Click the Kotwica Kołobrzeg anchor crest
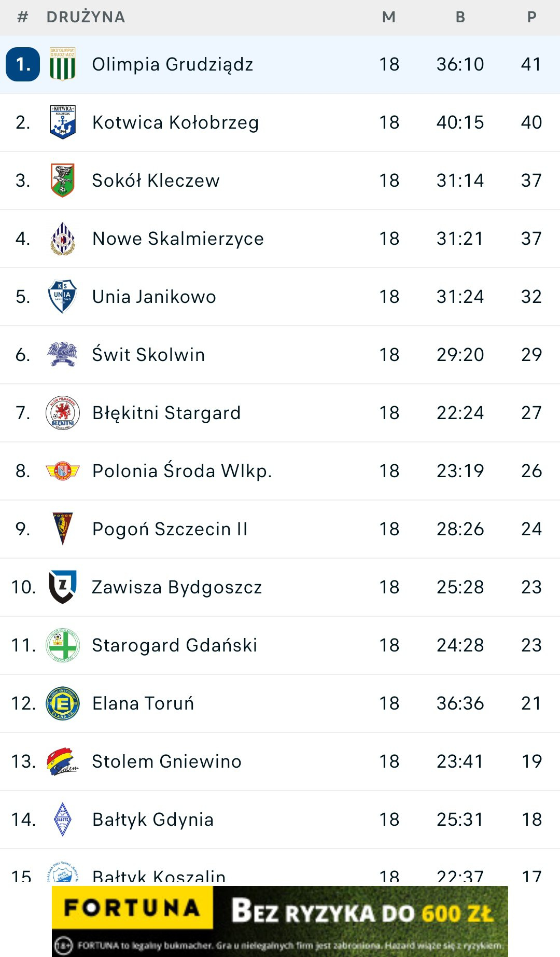Screen dimensions: 560x957 [x=62, y=122]
